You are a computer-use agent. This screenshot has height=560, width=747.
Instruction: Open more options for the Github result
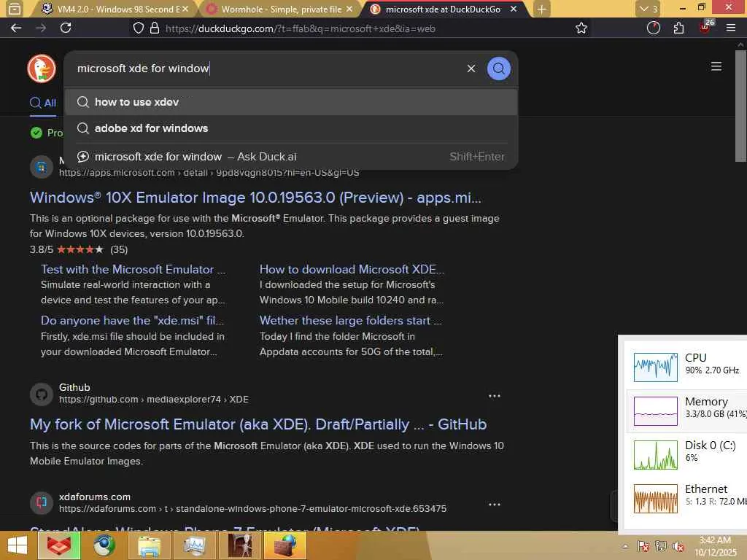tap(495, 396)
